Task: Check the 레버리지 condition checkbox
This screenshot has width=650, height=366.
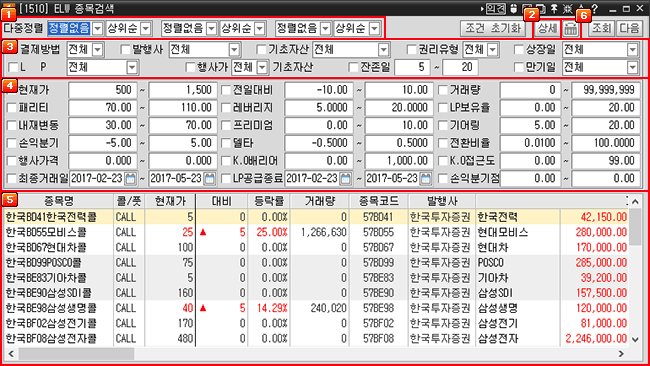Action: (x=226, y=108)
